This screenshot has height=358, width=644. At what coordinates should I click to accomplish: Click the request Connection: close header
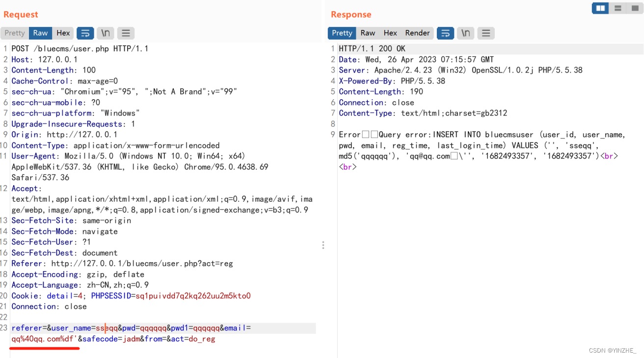(x=49, y=306)
